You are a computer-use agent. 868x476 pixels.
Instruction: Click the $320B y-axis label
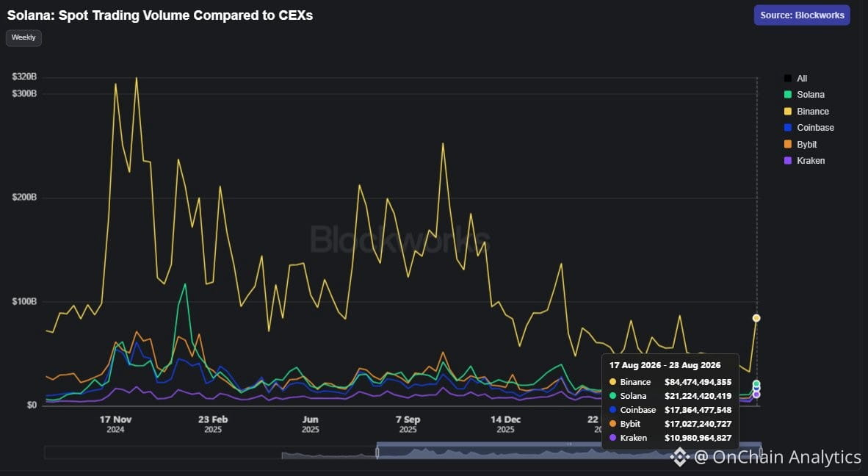tap(24, 76)
